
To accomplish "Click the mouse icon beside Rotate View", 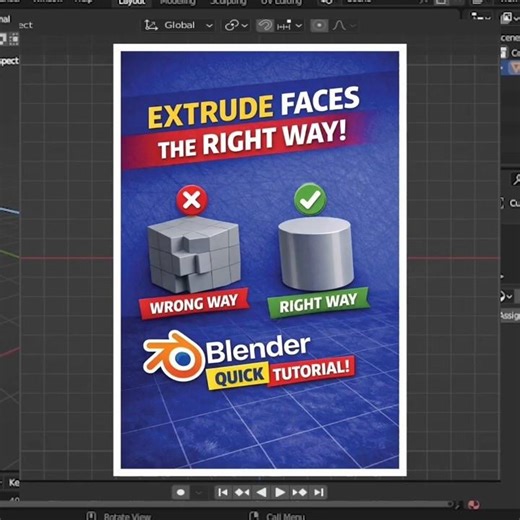I will coord(91,516).
